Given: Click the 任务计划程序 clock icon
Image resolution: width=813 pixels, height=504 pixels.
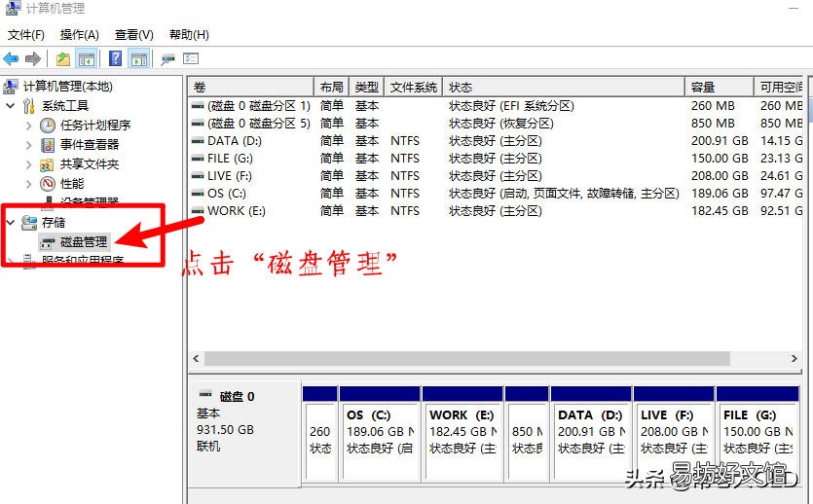Looking at the screenshot, I should (47, 126).
